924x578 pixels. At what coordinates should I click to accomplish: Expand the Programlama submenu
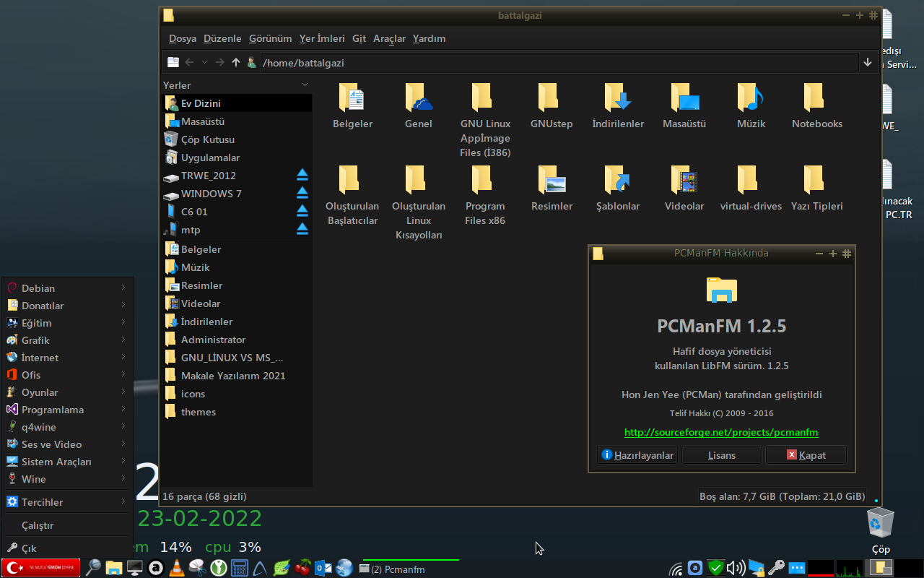67,410
